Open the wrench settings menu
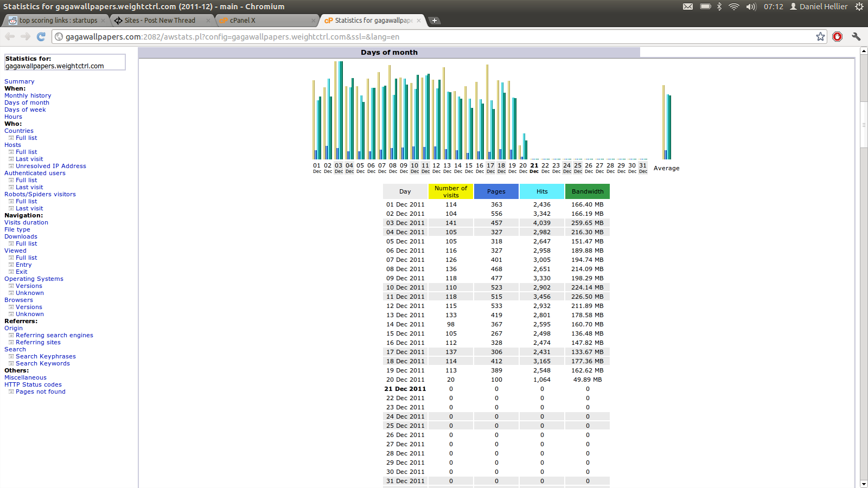This screenshot has width=868, height=488. [x=856, y=36]
